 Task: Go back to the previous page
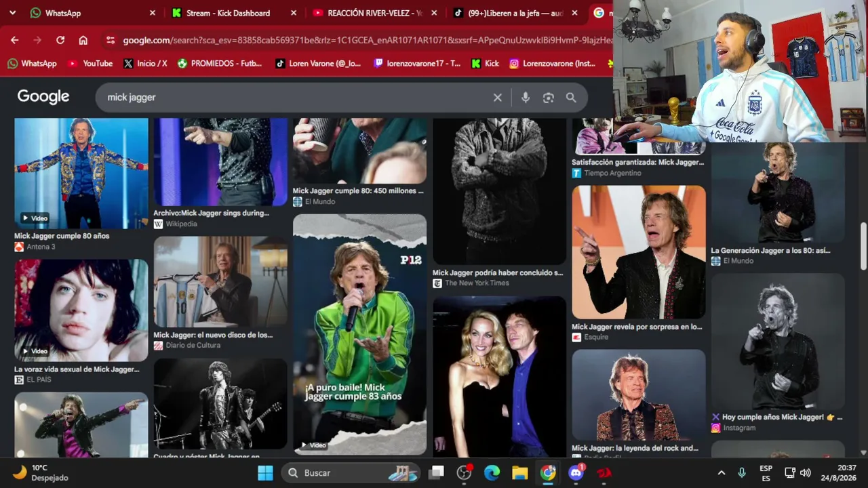[x=15, y=40]
